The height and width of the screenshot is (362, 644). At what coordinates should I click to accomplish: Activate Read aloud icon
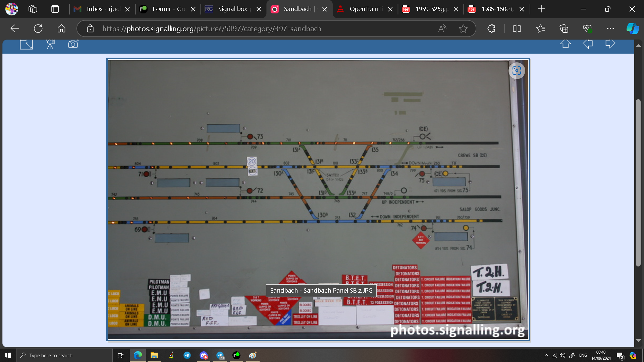[x=442, y=28]
